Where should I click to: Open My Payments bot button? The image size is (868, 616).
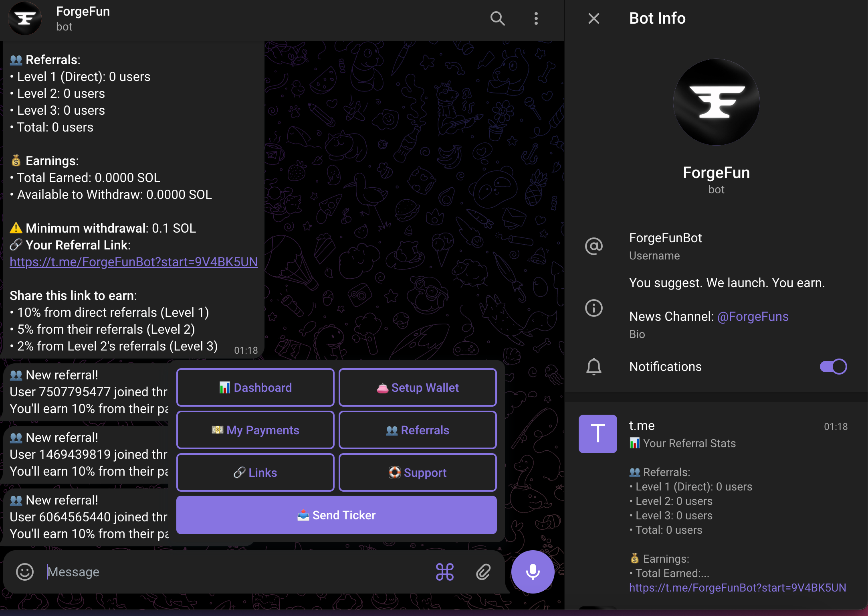tap(255, 430)
